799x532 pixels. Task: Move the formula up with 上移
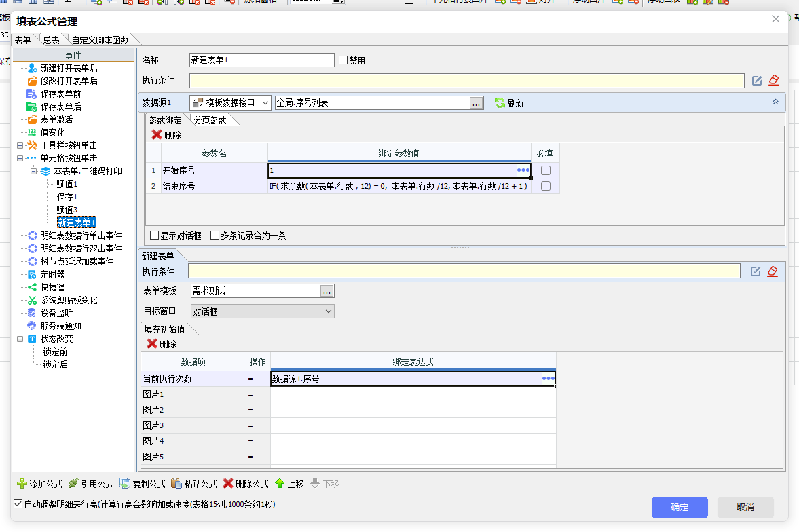289,484
